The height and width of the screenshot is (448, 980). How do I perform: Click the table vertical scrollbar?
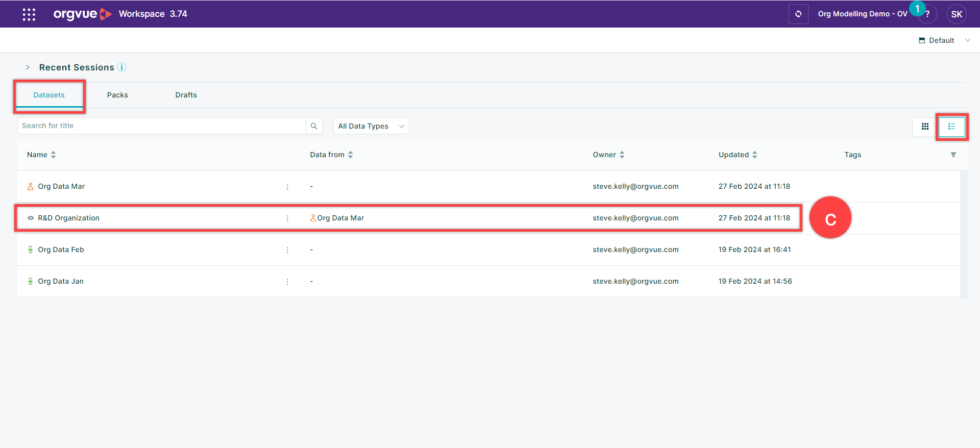click(964, 234)
